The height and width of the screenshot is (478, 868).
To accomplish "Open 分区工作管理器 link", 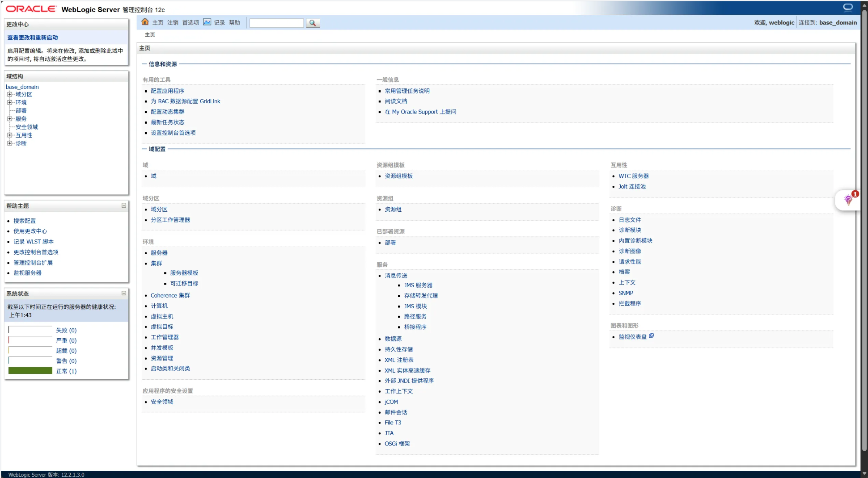I will click(x=170, y=220).
